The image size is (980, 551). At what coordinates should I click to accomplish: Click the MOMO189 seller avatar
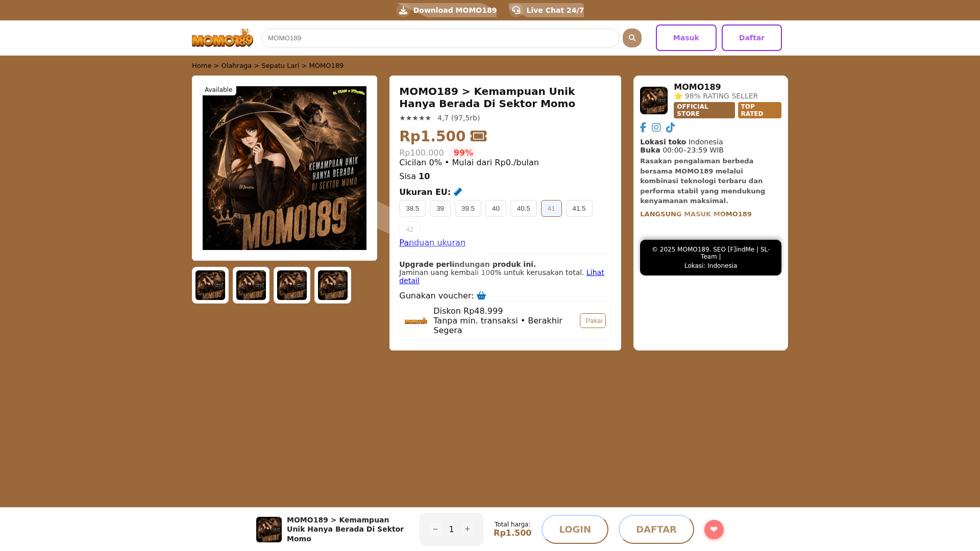pos(654,101)
